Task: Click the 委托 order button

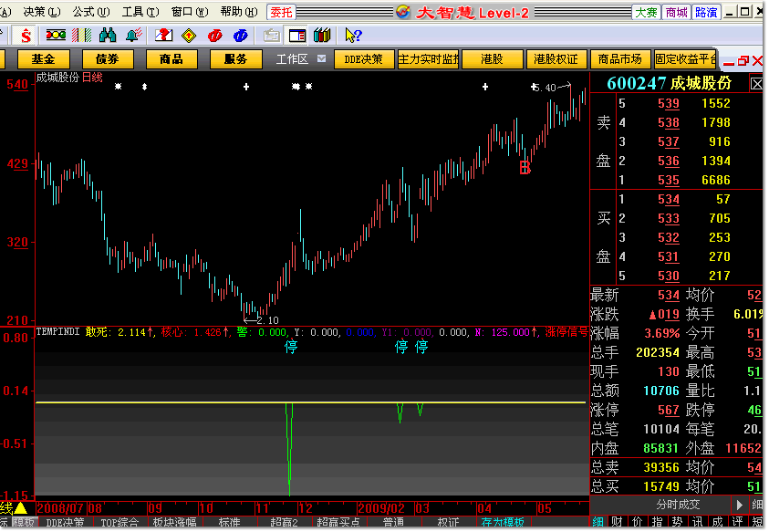Action: pos(282,12)
